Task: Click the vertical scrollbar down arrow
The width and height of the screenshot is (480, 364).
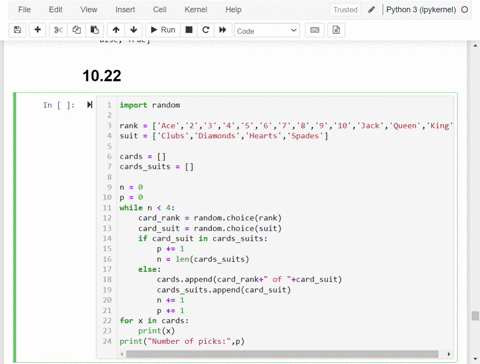Action: pos(475,359)
